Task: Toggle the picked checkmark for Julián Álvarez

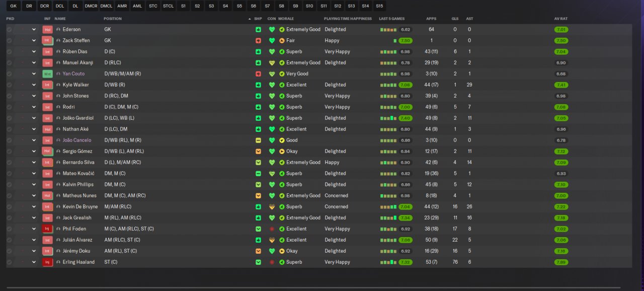Action: point(9,240)
